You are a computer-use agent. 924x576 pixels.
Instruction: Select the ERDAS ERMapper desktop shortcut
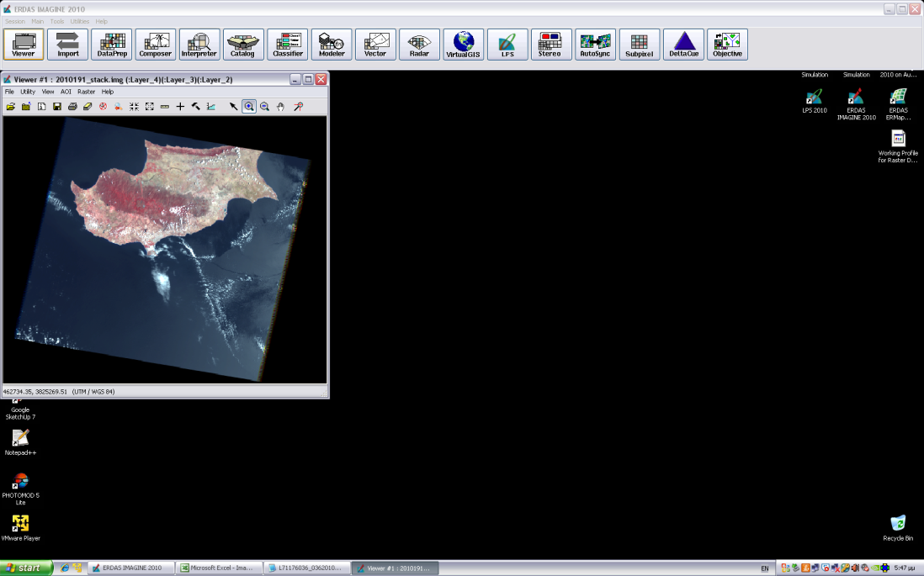pyautogui.click(x=898, y=104)
